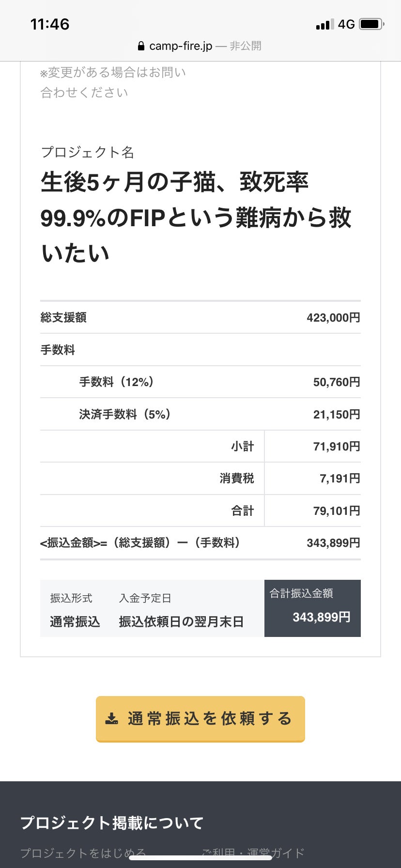The width and height of the screenshot is (401, 868).
Task: Tap the 非公開 label beside the URL
Action: 246,46
